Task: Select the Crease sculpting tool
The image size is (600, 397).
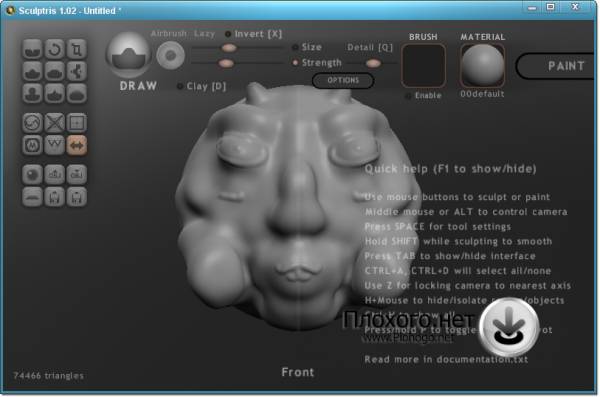Action: point(32,49)
